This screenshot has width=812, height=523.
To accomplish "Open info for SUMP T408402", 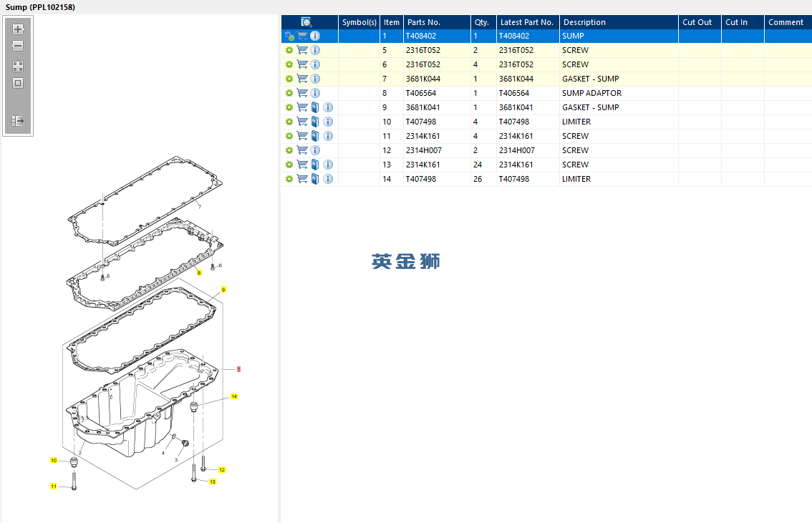I will pyautogui.click(x=315, y=36).
